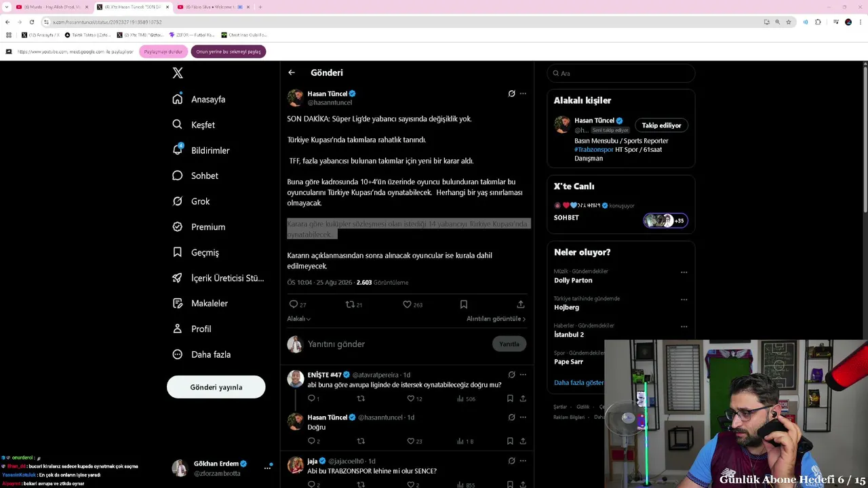This screenshot has height=488, width=868.
Task: Open more options on main post
Action: click(523, 94)
